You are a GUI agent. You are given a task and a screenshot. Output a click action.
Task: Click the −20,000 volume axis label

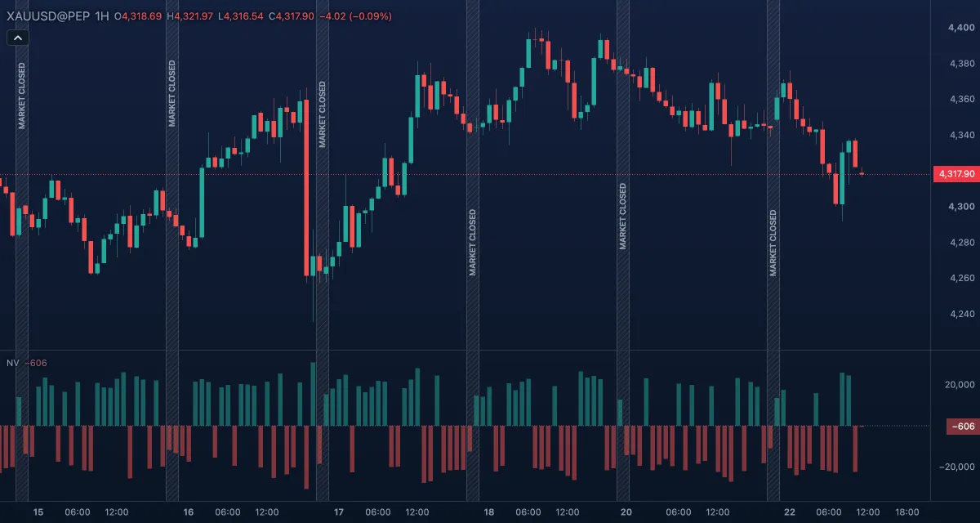957,467
